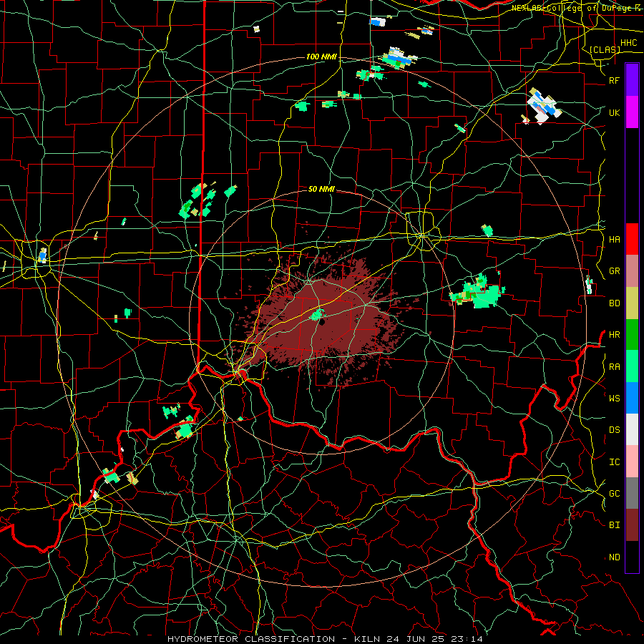Click the GR legend label

click(x=614, y=271)
